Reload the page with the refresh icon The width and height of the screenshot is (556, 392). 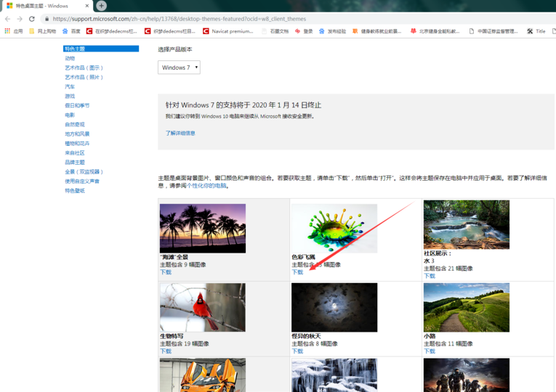32,19
